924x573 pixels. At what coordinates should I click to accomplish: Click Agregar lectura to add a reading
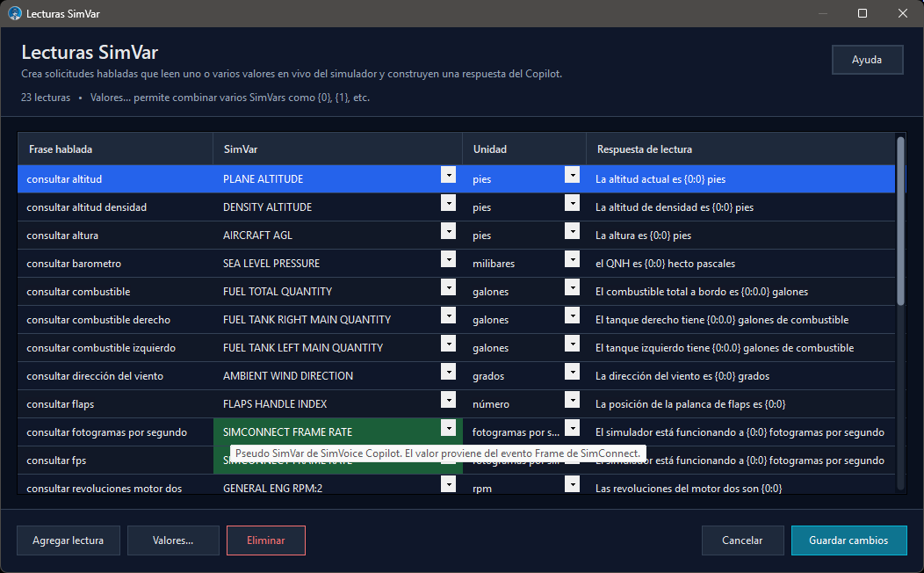tap(69, 540)
